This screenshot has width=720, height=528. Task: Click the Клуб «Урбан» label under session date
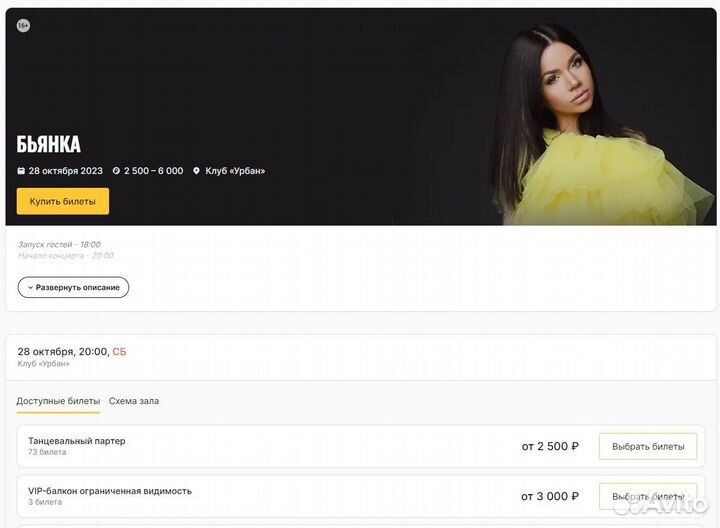click(44, 364)
